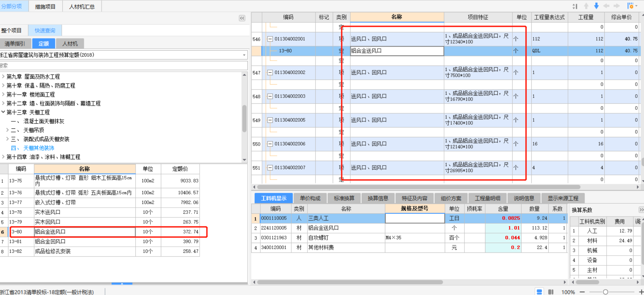
Task: Click the main table horizontal scrollbar
Action: [418, 187]
